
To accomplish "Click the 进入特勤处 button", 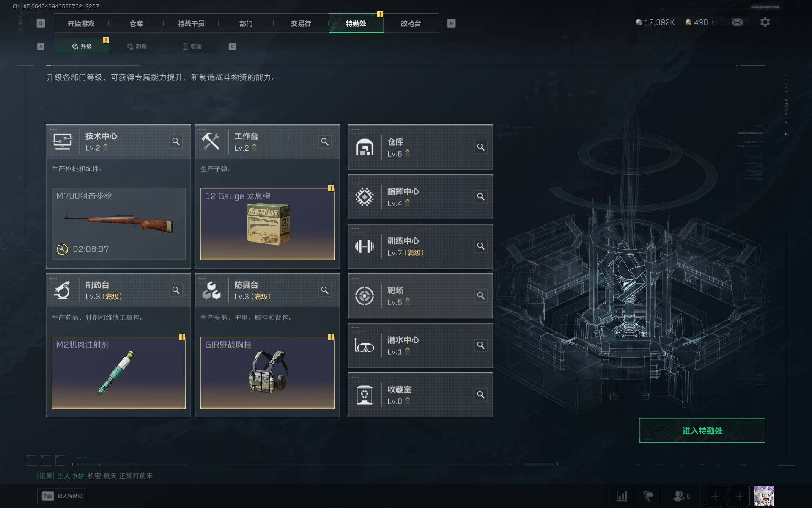I will 702,431.
